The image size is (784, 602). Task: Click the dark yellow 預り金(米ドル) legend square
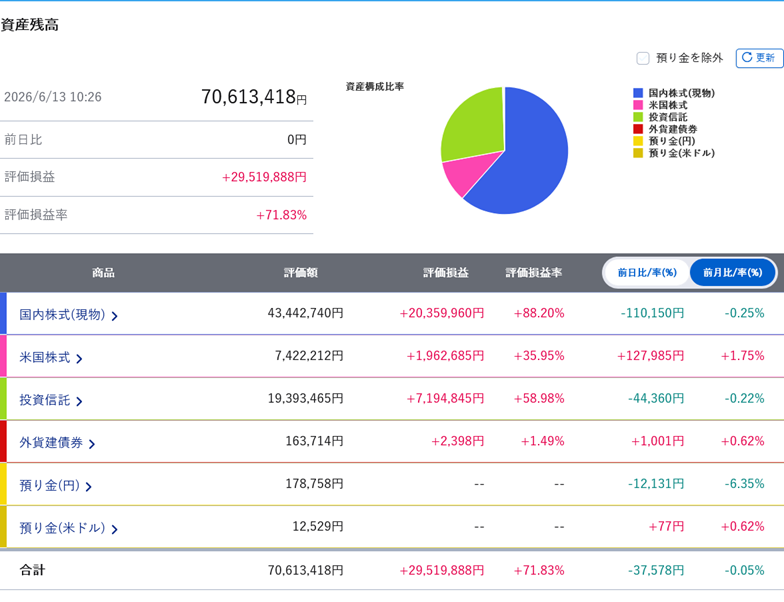[x=638, y=153]
